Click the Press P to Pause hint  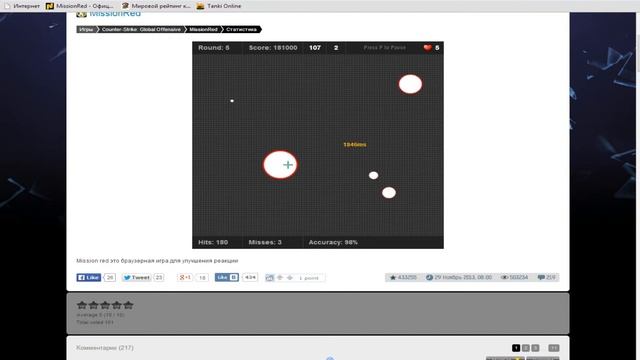(x=384, y=48)
